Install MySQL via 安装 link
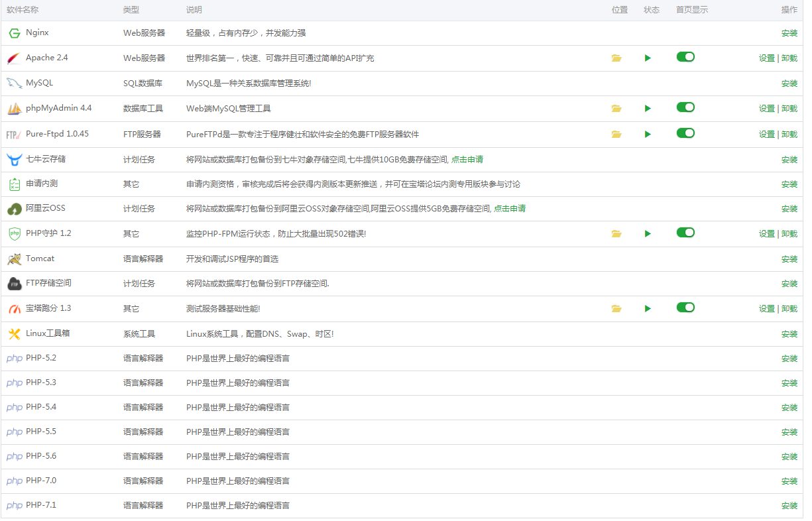812x521 pixels. click(789, 84)
